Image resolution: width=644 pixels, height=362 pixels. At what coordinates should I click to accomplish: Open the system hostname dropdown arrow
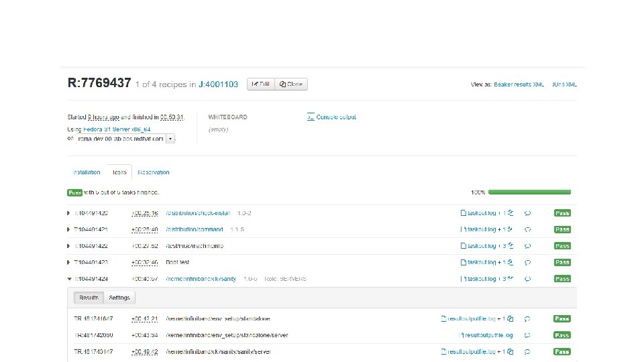click(170, 139)
